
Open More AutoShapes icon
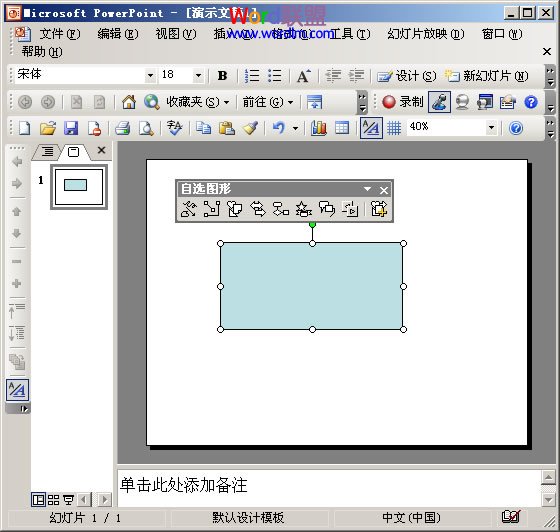[x=379, y=209]
